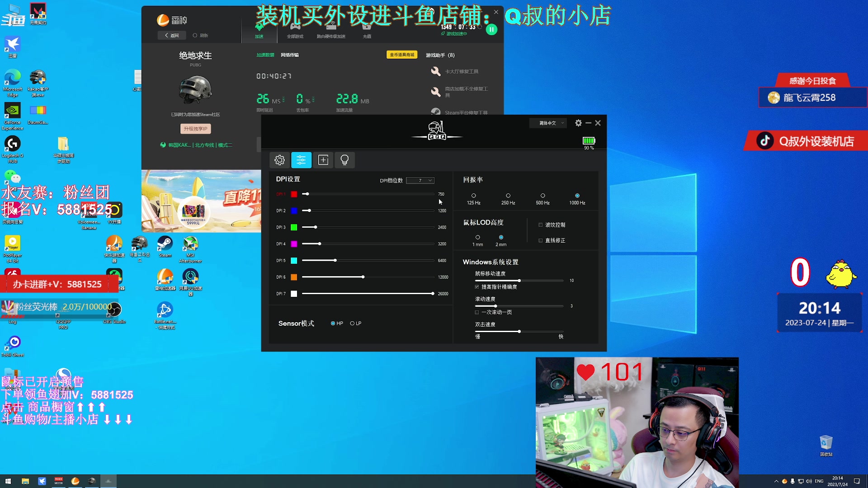Select LP sensor mode
The height and width of the screenshot is (488, 868).
pyautogui.click(x=352, y=324)
